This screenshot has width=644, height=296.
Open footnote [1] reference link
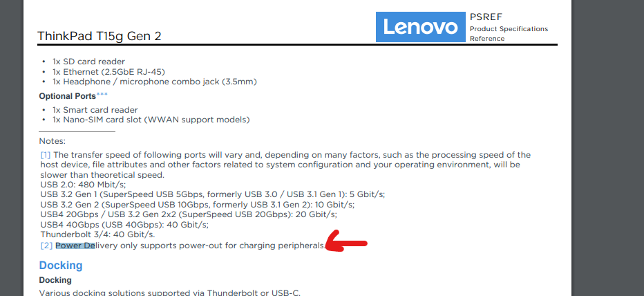(x=46, y=155)
